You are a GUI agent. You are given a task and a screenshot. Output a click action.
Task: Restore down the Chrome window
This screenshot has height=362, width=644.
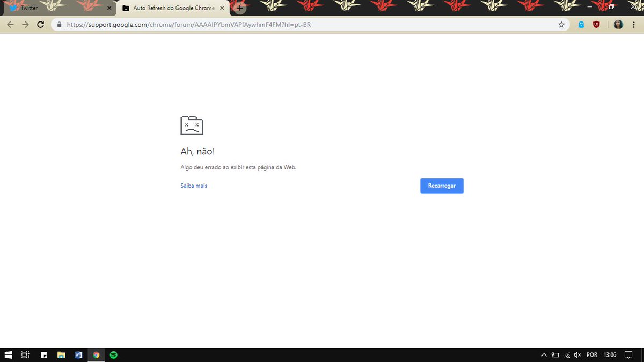click(x=611, y=6)
